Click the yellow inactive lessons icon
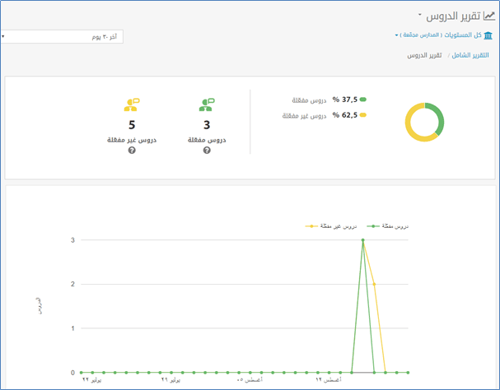 (x=132, y=105)
